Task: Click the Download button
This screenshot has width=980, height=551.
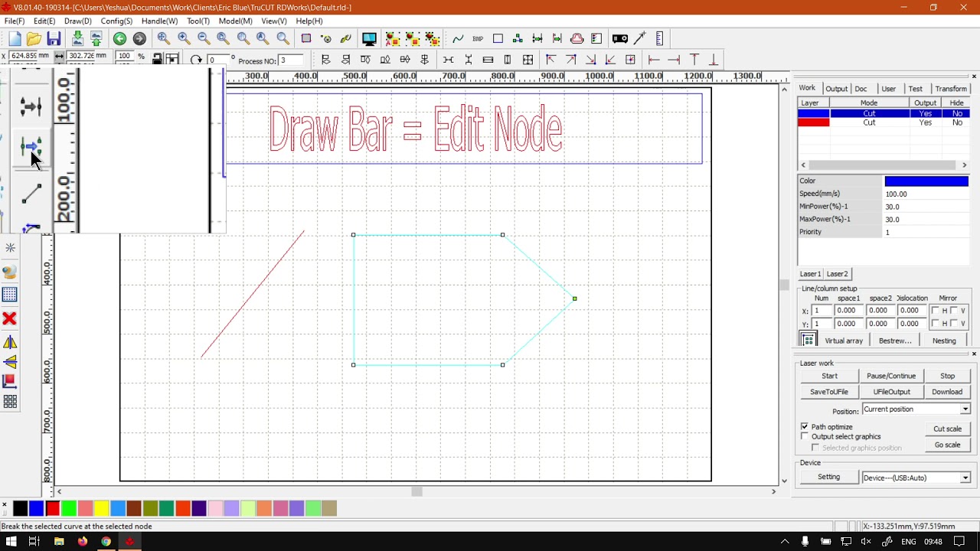Action: [947, 392]
